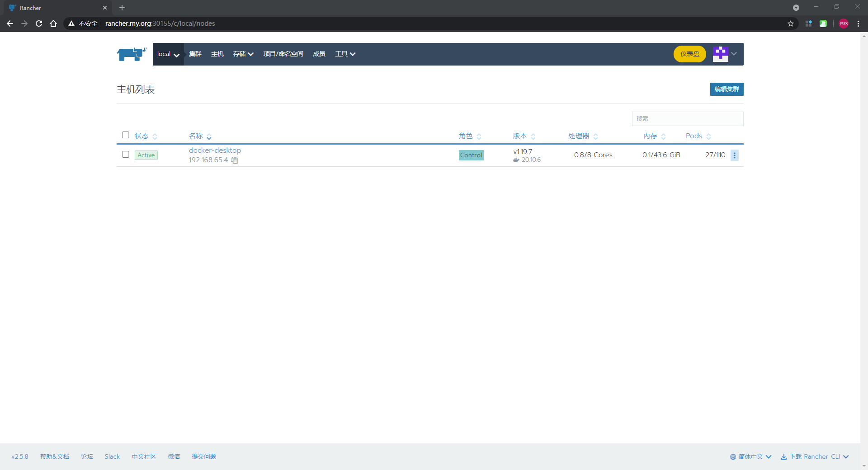Copy the node IP address with clipboard icon
868x470 pixels.
(235, 160)
